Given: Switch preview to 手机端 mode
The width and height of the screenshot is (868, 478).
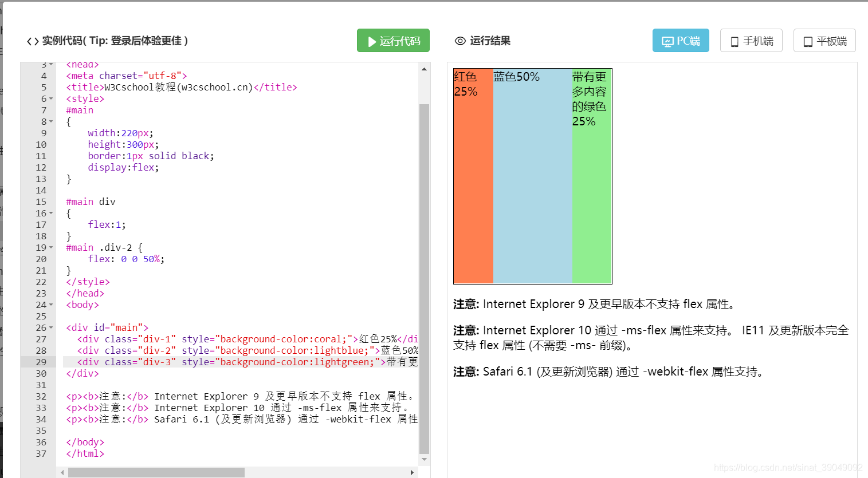Looking at the screenshot, I should [751, 41].
